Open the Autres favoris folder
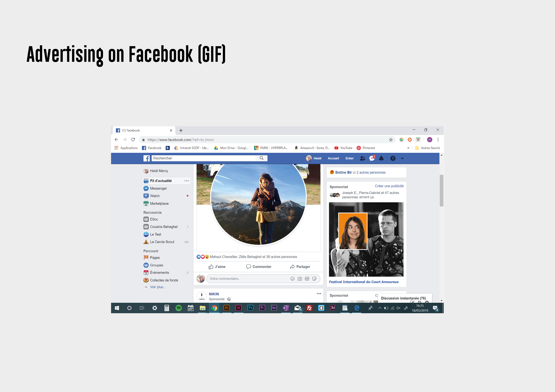555x392 pixels. click(x=427, y=148)
